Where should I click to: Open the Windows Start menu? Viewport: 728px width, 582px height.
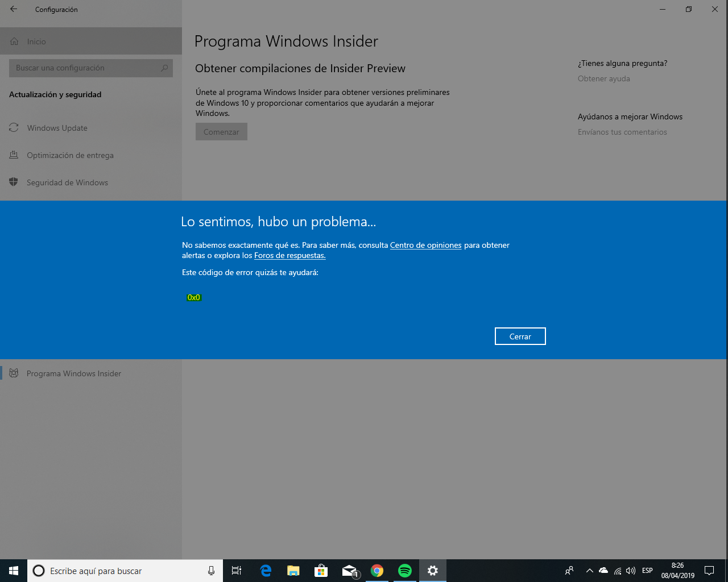[x=14, y=571]
